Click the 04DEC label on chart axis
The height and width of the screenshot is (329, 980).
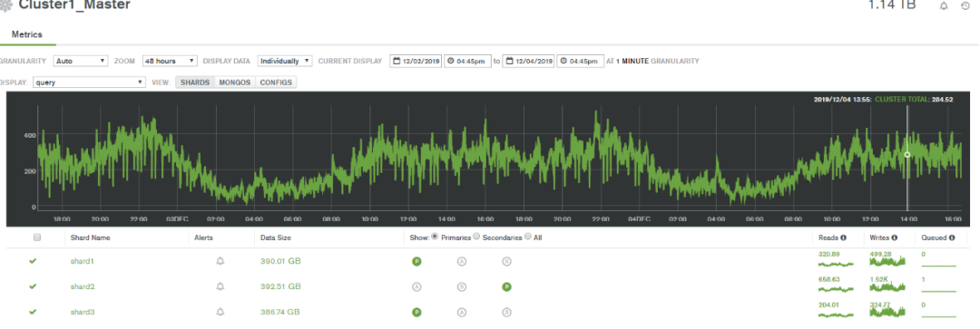click(x=639, y=219)
